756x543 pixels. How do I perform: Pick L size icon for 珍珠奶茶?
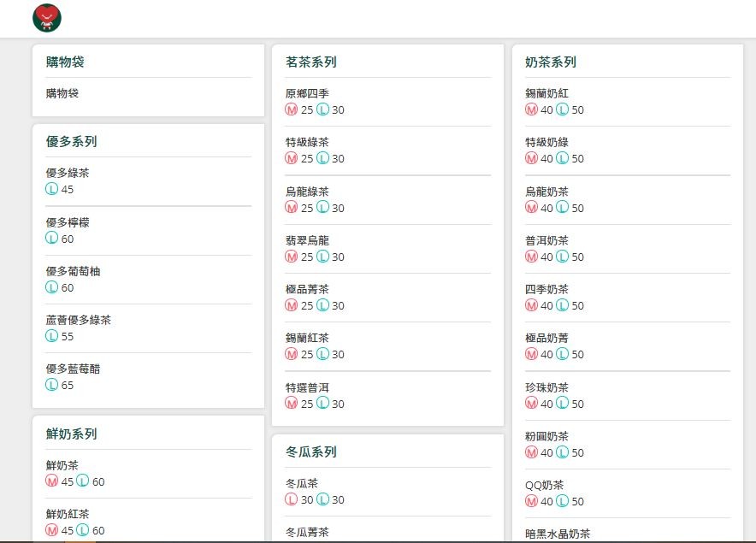pos(562,404)
